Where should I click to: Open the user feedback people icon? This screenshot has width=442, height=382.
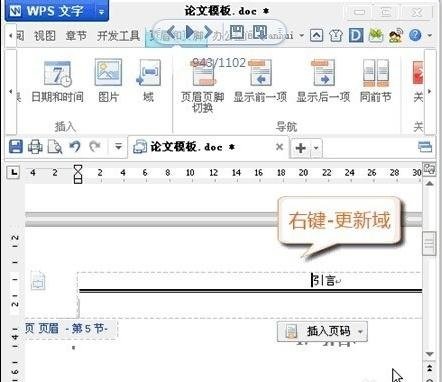(396, 35)
